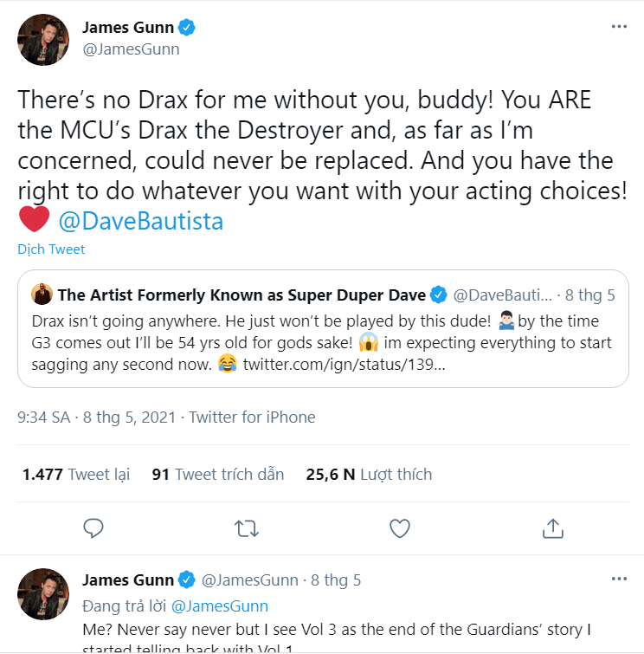
Task: Reply to James Gunn's tweet
Action: pyautogui.click(x=93, y=528)
